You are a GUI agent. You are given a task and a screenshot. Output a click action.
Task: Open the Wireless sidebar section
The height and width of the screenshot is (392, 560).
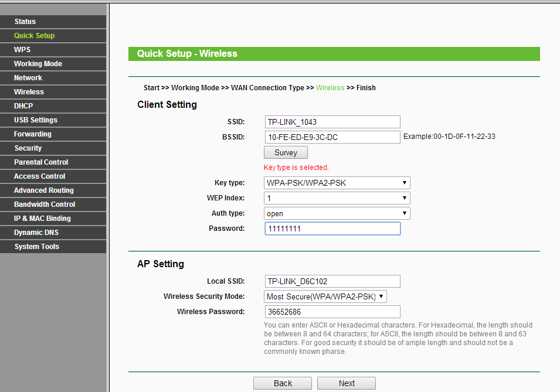click(x=53, y=92)
